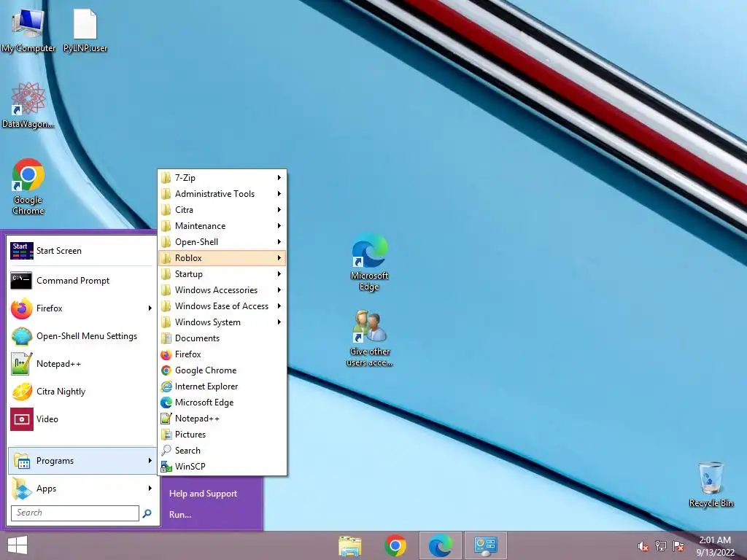This screenshot has height=560, width=747.
Task: Launch Firefox from the Programs list
Action: click(x=222, y=354)
